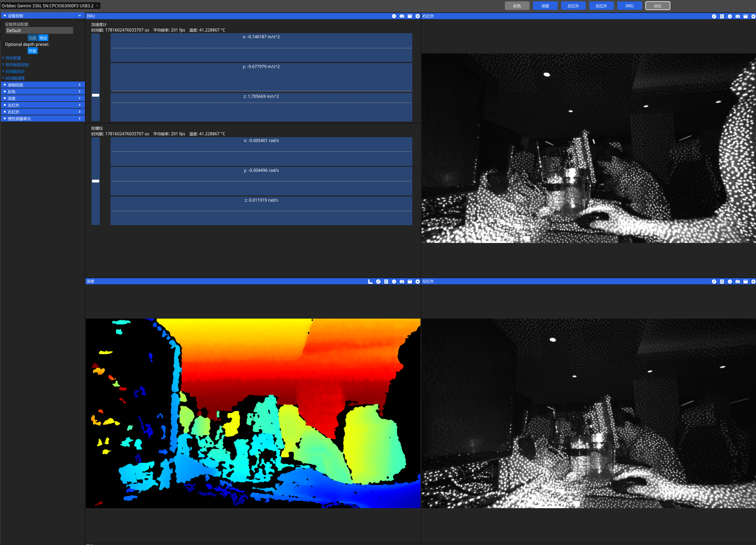Expand the 惯性测量单元 section

(x=43, y=119)
